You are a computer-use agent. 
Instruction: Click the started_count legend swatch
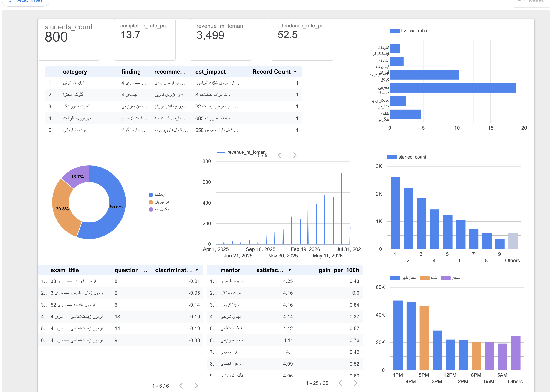392,157
